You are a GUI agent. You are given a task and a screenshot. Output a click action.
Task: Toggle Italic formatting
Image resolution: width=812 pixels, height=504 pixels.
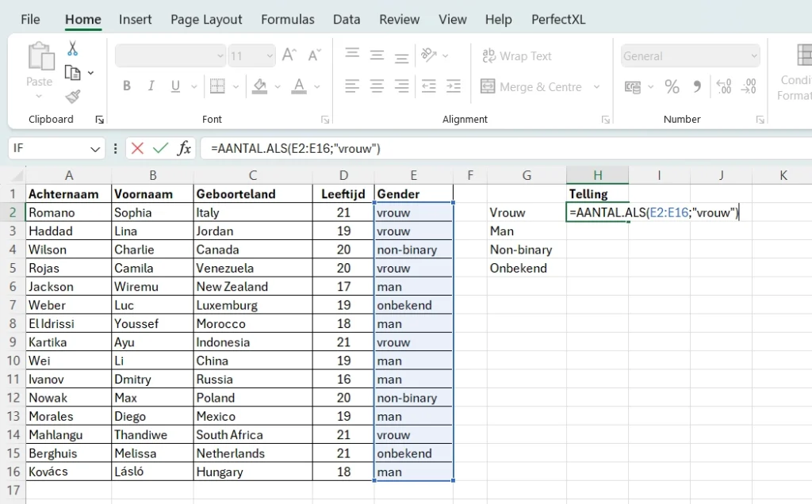point(151,86)
